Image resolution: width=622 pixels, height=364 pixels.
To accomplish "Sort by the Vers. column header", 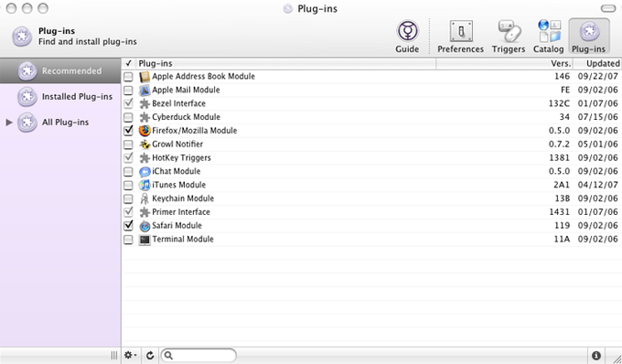I will coord(505,63).
